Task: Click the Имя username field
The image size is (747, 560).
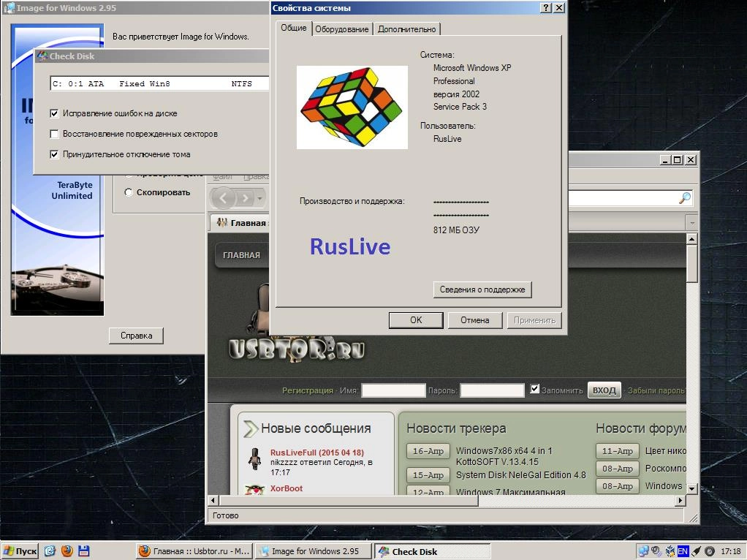Action: click(393, 390)
